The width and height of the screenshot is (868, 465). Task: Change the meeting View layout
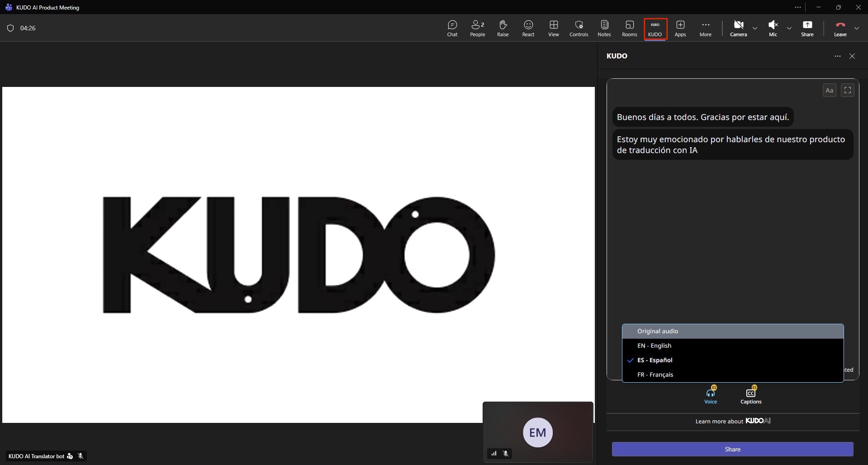[554, 28]
